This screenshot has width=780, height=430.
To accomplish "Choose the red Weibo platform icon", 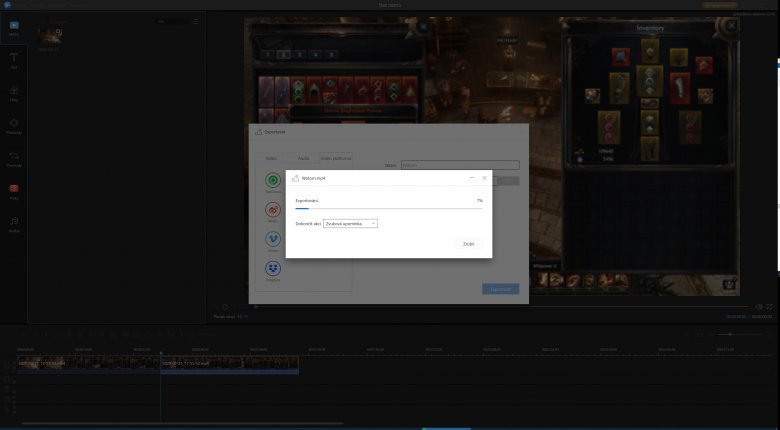I will (x=273, y=210).
